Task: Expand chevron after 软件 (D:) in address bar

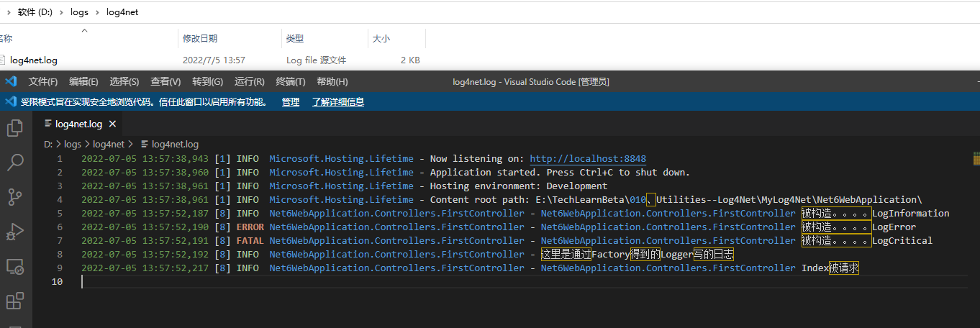Action: [x=63, y=12]
